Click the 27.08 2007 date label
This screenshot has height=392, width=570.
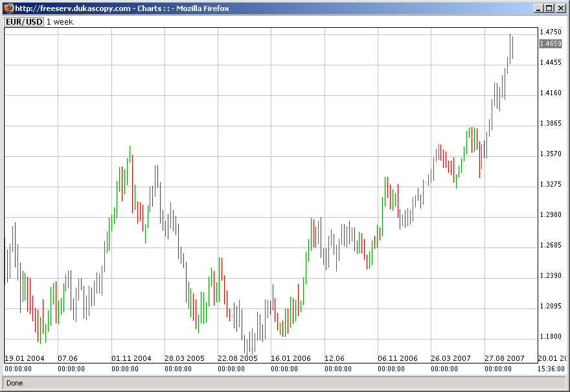click(x=505, y=358)
